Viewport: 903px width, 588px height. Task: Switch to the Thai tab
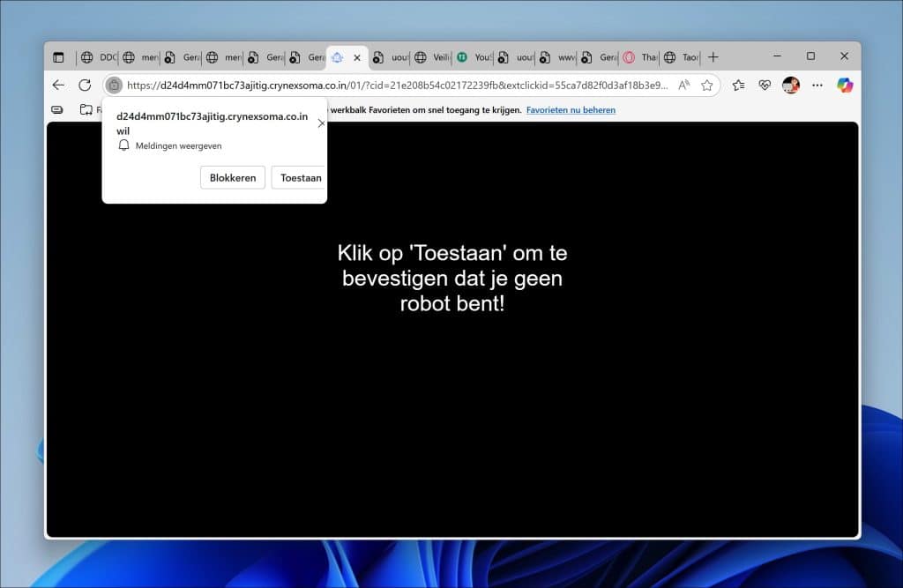coord(641,57)
